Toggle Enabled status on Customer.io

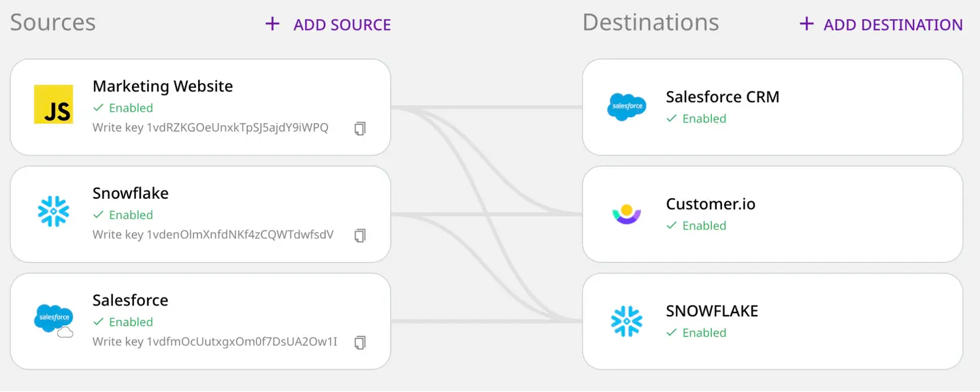[697, 225]
